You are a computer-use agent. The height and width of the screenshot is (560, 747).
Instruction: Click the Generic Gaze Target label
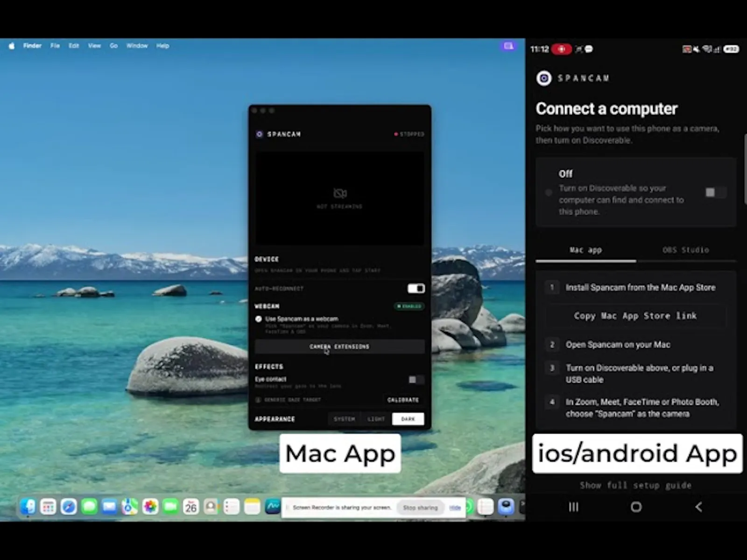[292, 400]
